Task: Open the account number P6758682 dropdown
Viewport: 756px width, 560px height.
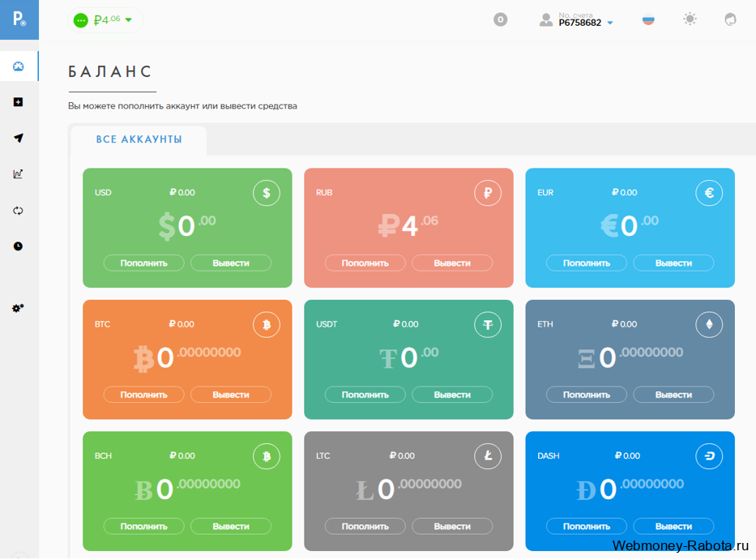Action: pyautogui.click(x=577, y=19)
